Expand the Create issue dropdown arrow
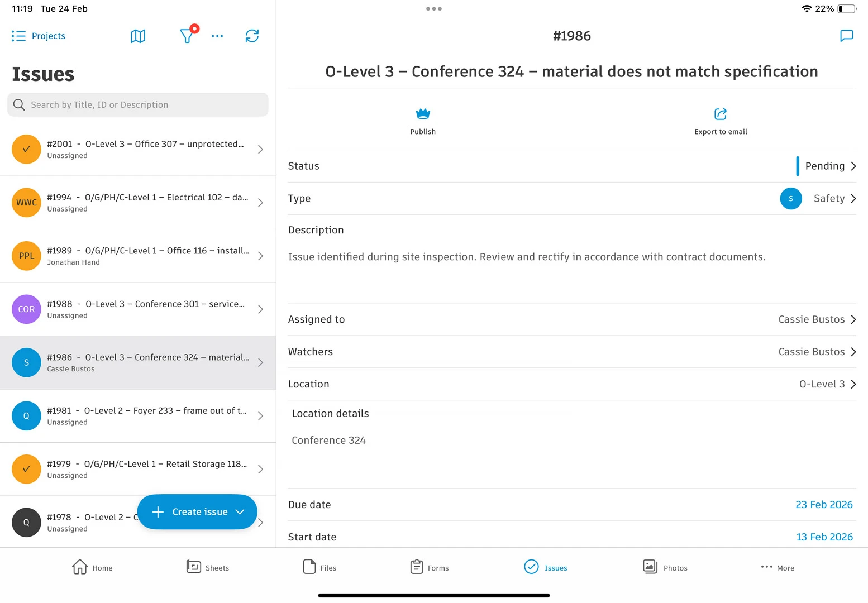Image resolution: width=868 pixels, height=603 pixels. pos(240,512)
